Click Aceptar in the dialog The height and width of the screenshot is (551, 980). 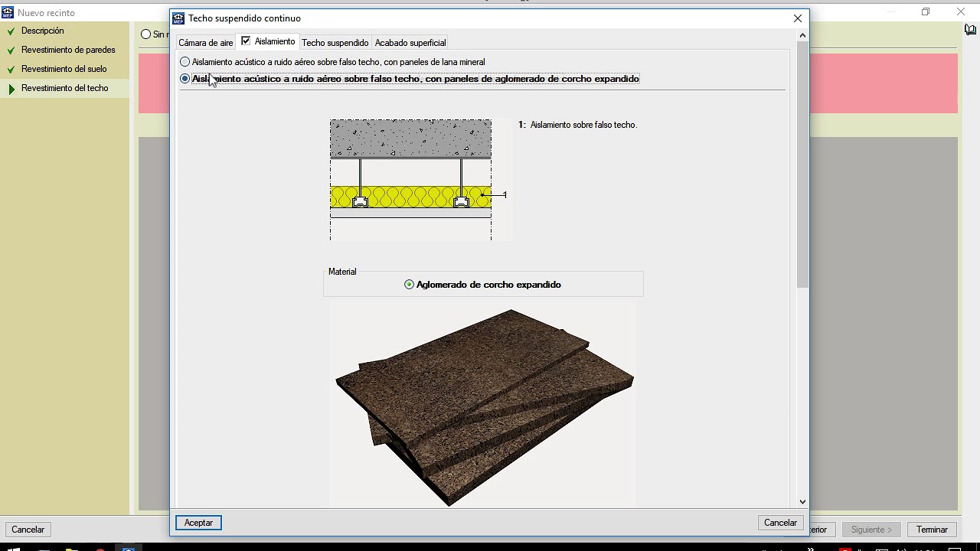(x=198, y=523)
